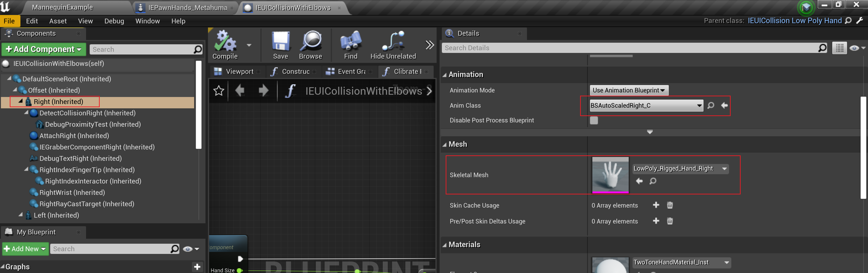
Task: Open the Help menu
Action: click(x=178, y=21)
